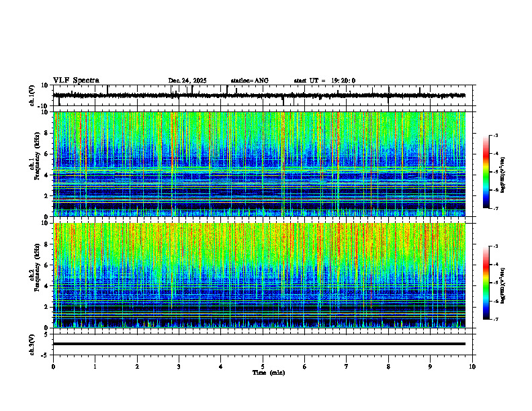Select the date "Dec. 24, 2025"

click(x=187, y=81)
